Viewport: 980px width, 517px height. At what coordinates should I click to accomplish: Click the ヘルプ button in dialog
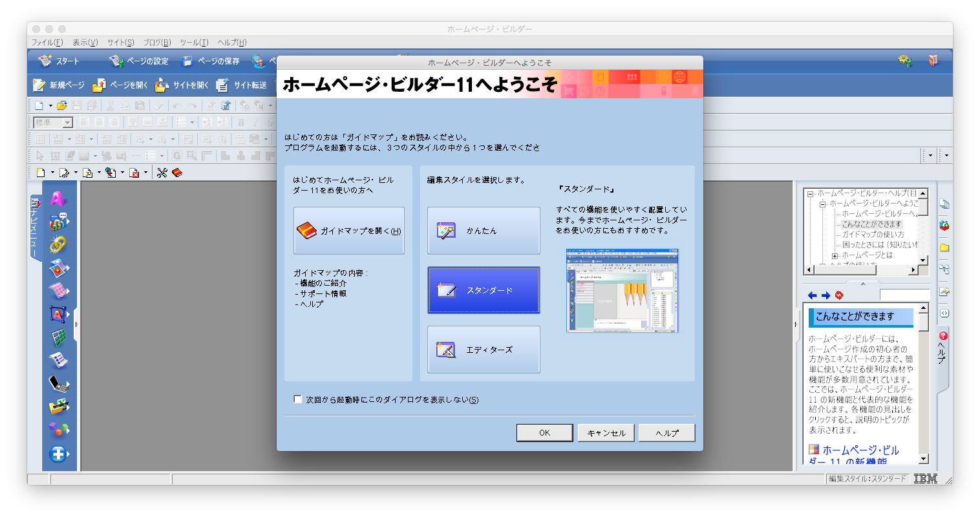[x=666, y=432]
